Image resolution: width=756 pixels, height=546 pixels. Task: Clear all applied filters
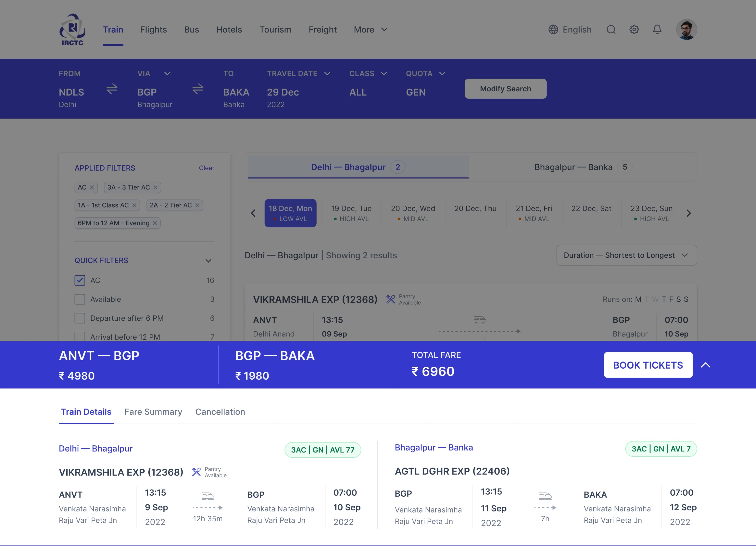pyautogui.click(x=207, y=168)
